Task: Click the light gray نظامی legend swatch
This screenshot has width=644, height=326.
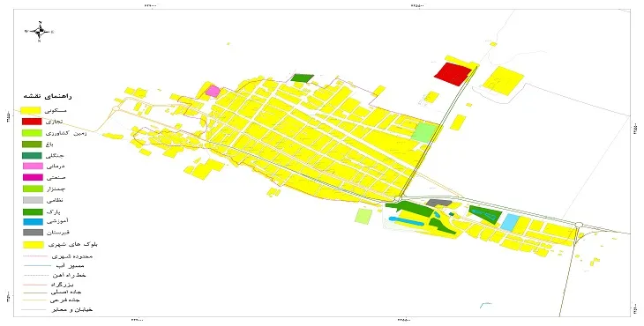Action: [32, 201]
